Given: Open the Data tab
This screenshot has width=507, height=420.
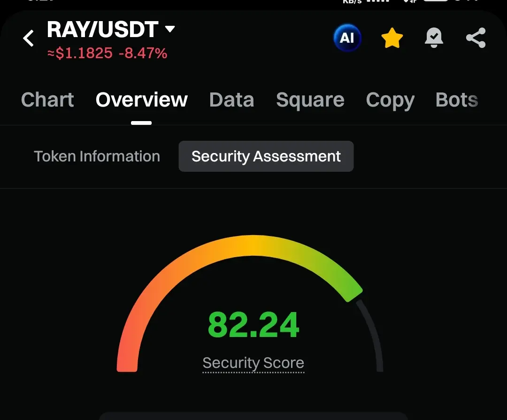Looking at the screenshot, I should click(231, 100).
